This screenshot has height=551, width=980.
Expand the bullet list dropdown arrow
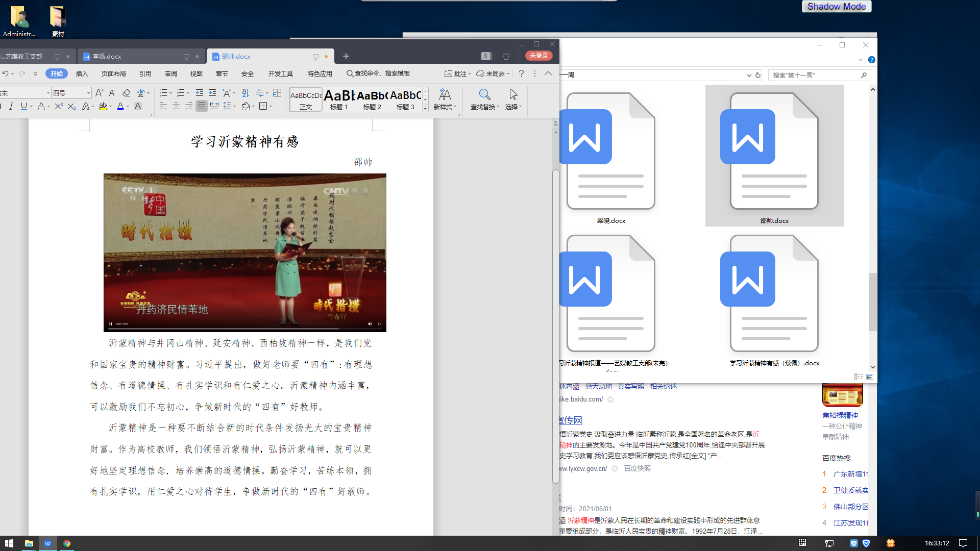click(x=170, y=93)
